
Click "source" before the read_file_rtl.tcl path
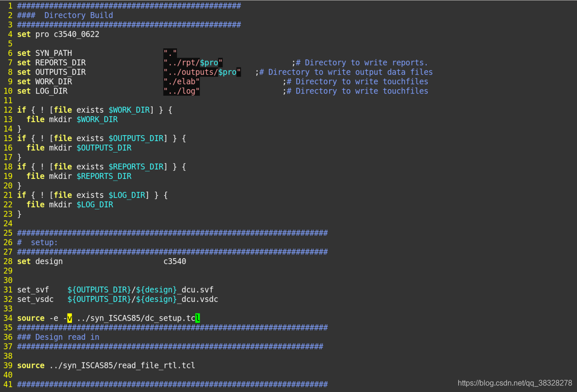[x=31, y=365]
